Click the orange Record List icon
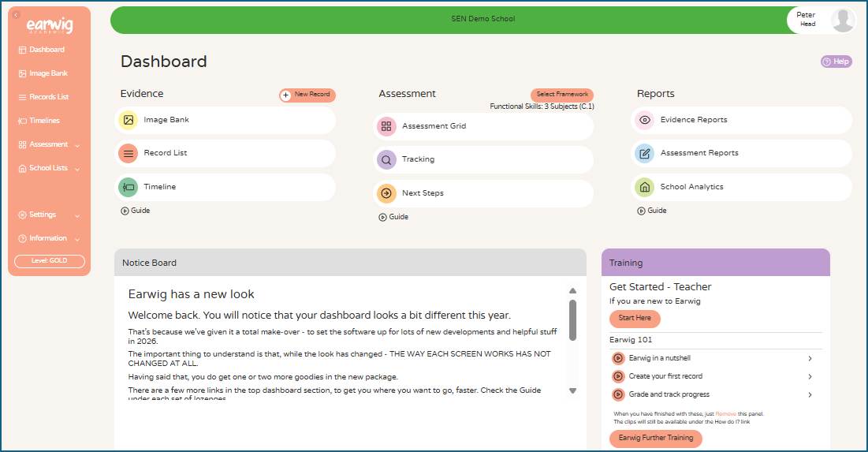Viewport: 868px width, 452px height. [x=129, y=154]
